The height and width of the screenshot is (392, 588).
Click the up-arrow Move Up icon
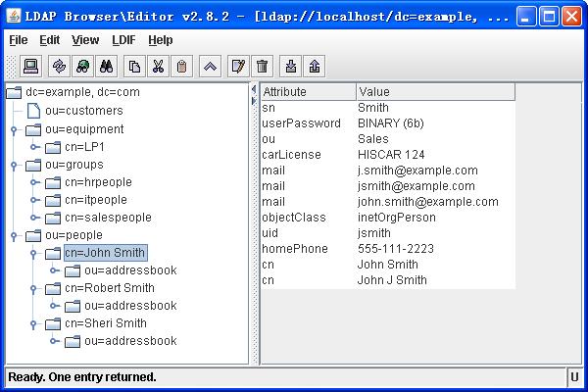click(x=209, y=67)
